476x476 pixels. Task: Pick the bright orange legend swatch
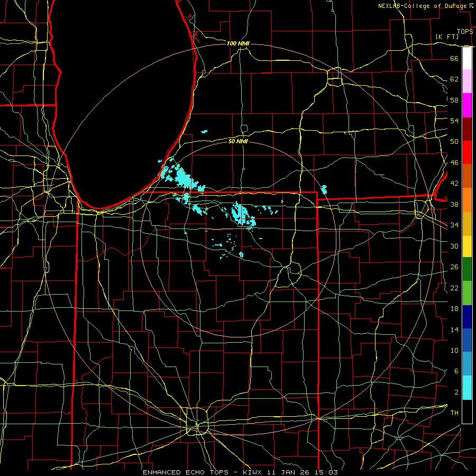tap(467, 200)
